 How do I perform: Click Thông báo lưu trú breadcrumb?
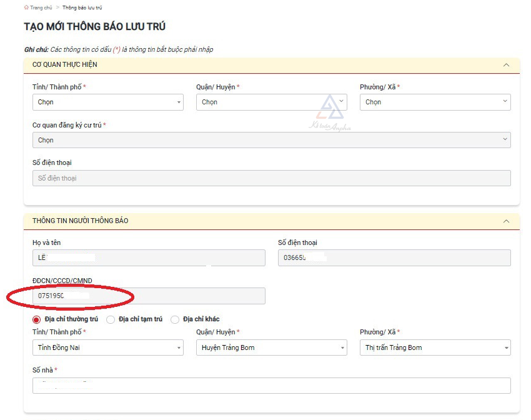(82, 7)
